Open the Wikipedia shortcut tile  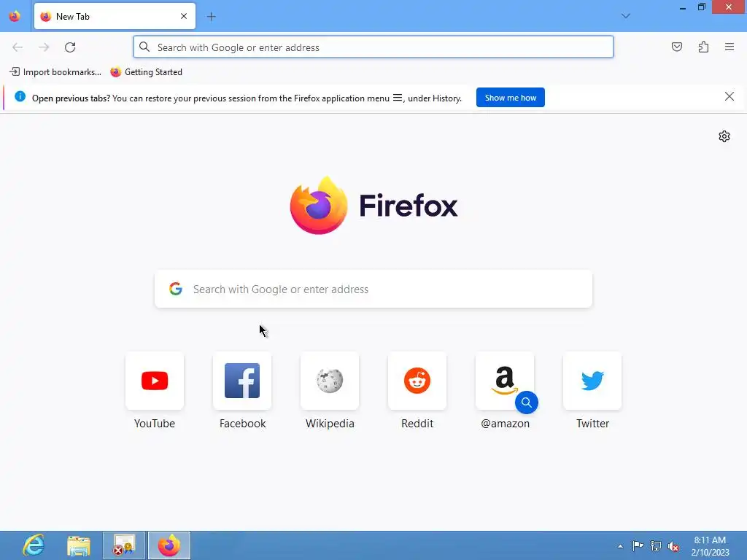330,381
